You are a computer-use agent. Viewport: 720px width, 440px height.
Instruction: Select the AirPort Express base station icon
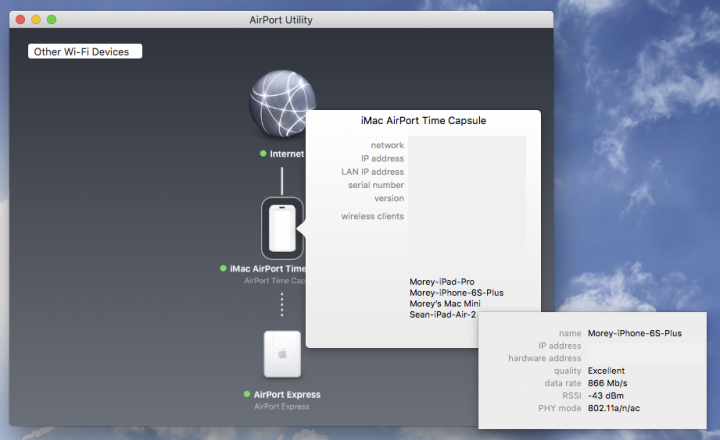click(282, 354)
